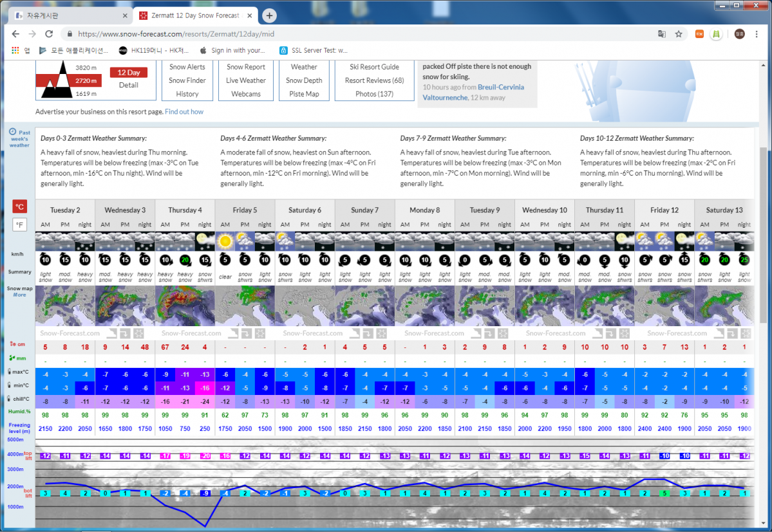Viewport: 772px width, 532px height.
Task: Click the 62 humidity value for Friday 5 AM
Action: [x=225, y=415]
